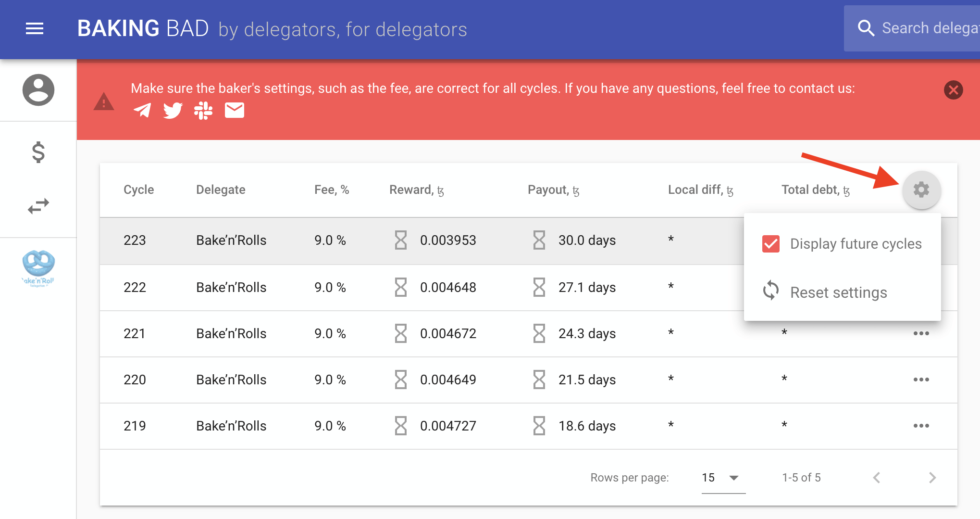The height and width of the screenshot is (519, 980).
Task: Click the Cycle column header
Action: 139,190
